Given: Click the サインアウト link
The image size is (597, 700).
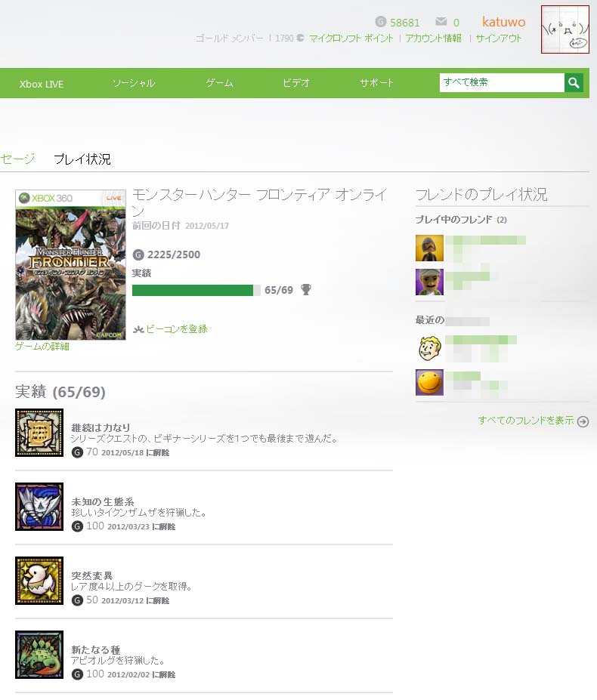Looking at the screenshot, I should [x=499, y=39].
